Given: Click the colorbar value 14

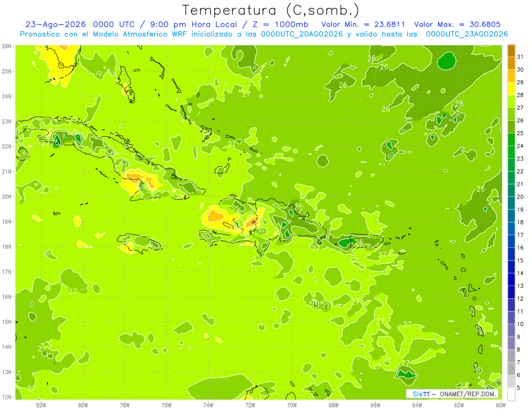Looking at the screenshot, I should tap(520, 273).
